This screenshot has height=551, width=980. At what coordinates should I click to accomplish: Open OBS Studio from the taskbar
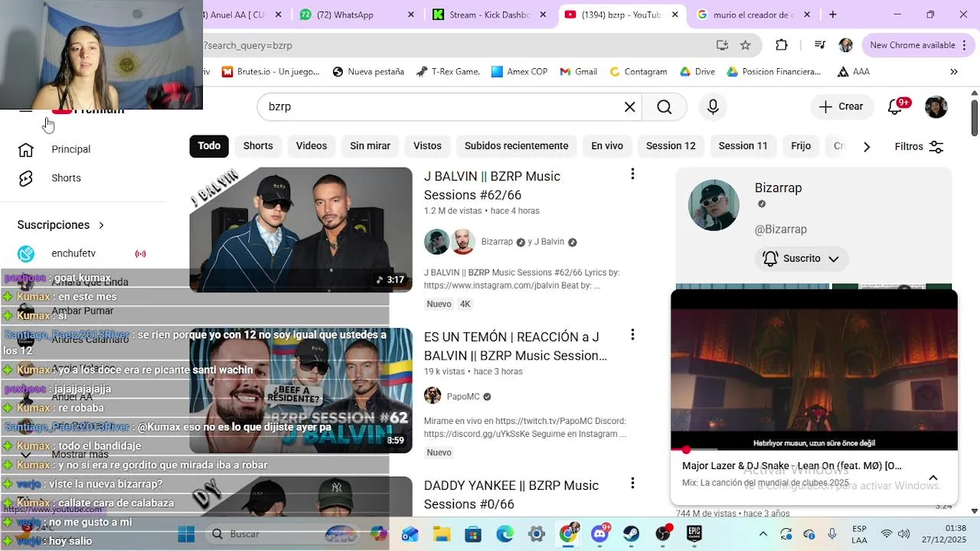coord(663,533)
